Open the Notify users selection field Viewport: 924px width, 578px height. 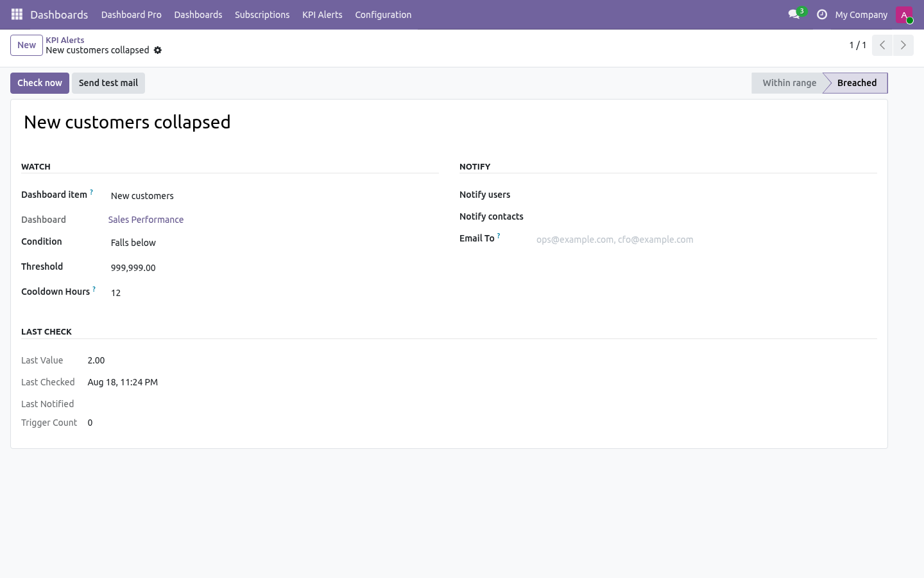705,195
